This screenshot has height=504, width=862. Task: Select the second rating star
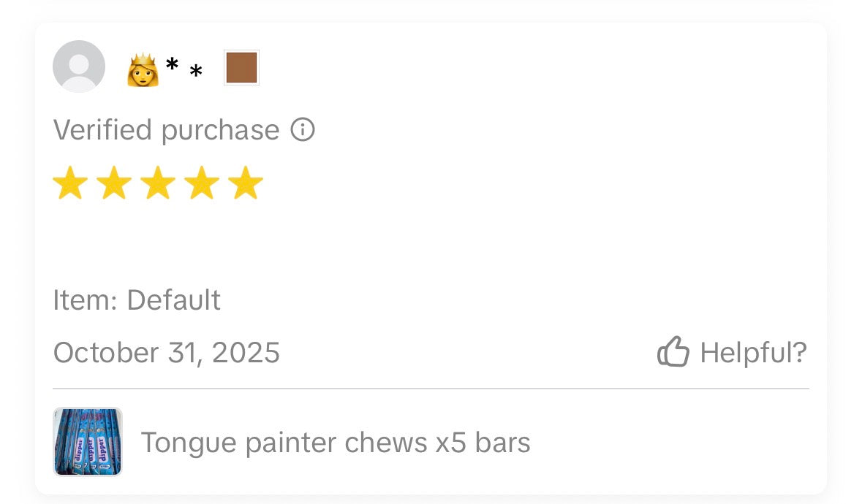click(114, 183)
